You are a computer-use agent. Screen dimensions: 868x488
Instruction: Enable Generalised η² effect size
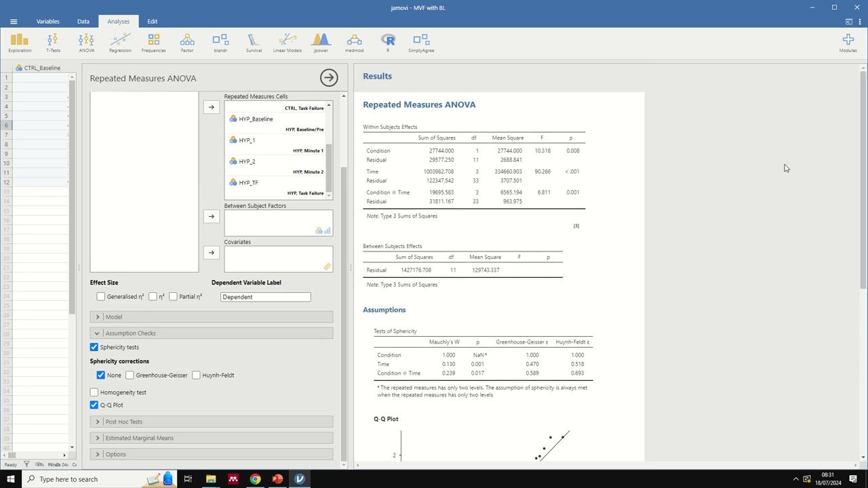pyautogui.click(x=101, y=296)
